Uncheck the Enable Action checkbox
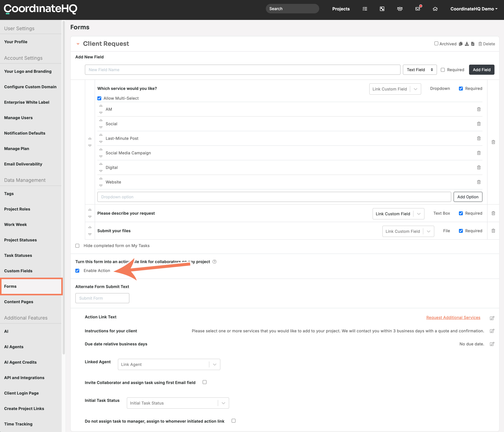 point(77,271)
